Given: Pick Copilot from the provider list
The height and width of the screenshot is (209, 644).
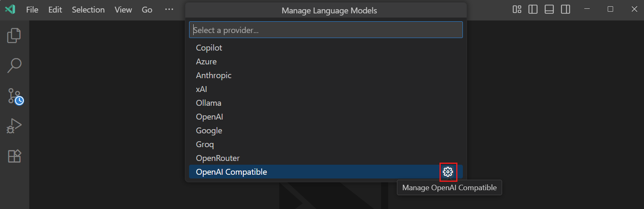Looking at the screenshot, I should (209, 48).
